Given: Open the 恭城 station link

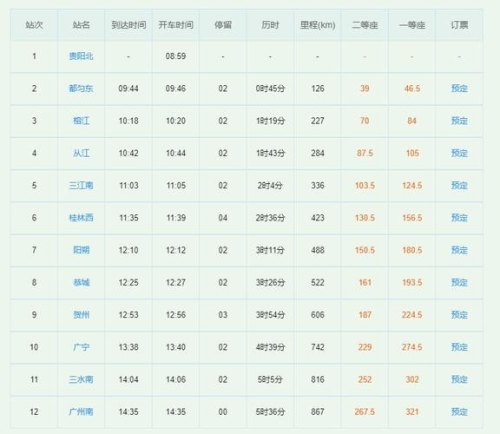Looking at the screenshot, I should [x=81, y=282].
